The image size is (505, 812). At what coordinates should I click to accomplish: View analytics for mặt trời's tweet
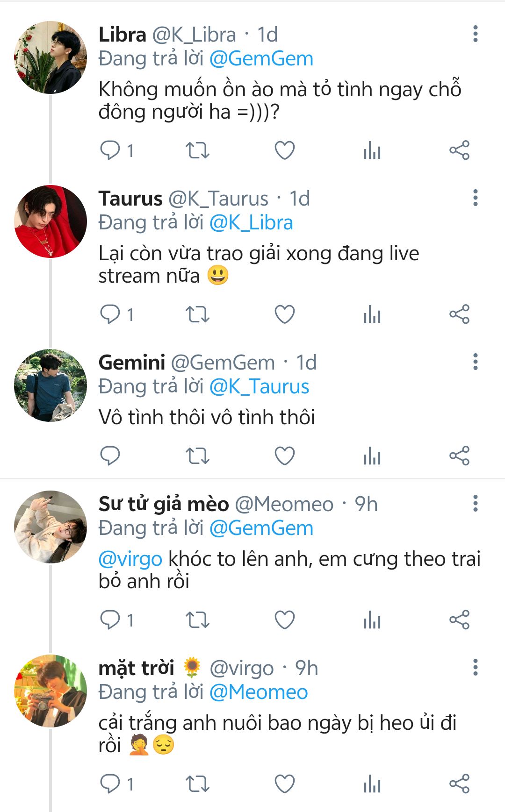pos(372,784)
